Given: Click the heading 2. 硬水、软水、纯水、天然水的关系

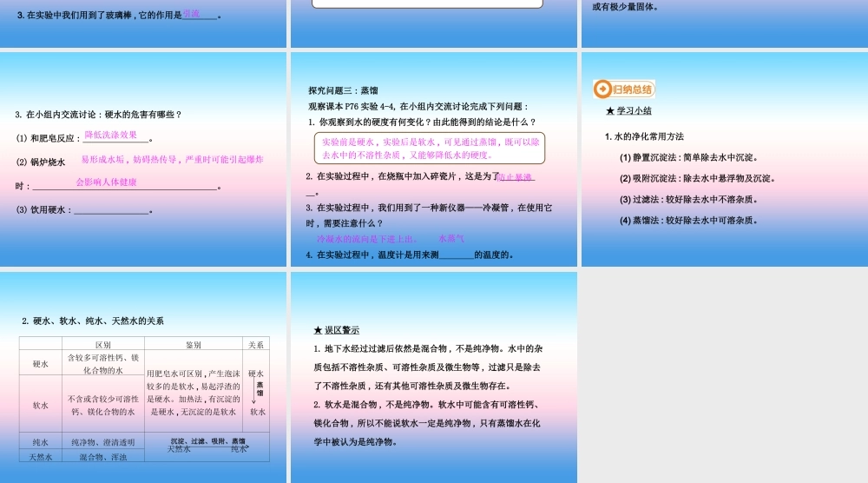Looking at the screenshot, I should tap(93, 321).
